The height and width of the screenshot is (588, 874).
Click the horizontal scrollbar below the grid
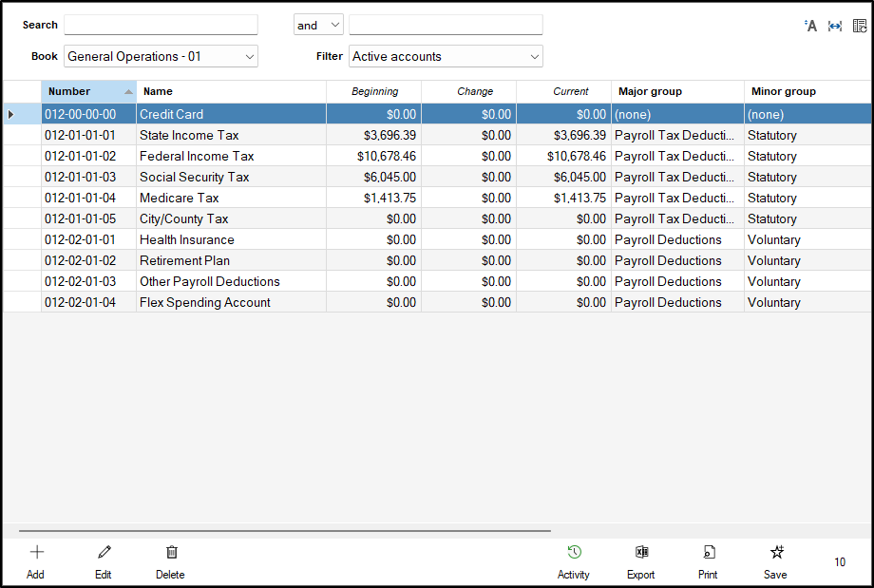click(285, 530)
